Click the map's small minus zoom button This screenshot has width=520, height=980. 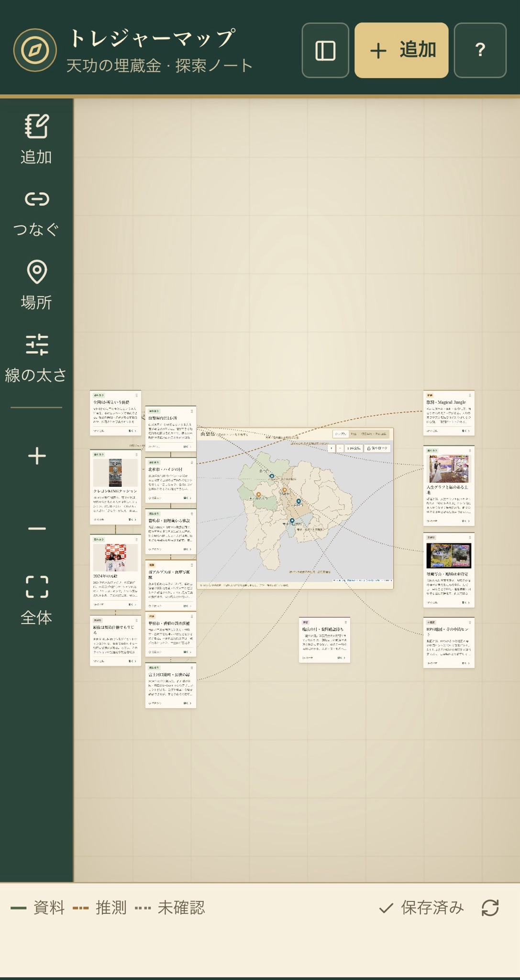[x=340, y=448]
